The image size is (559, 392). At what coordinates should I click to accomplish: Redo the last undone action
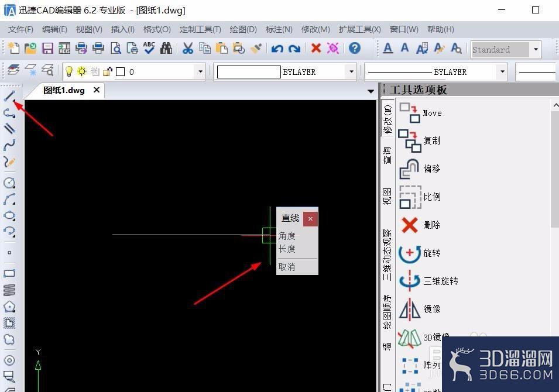coord(294,48)
